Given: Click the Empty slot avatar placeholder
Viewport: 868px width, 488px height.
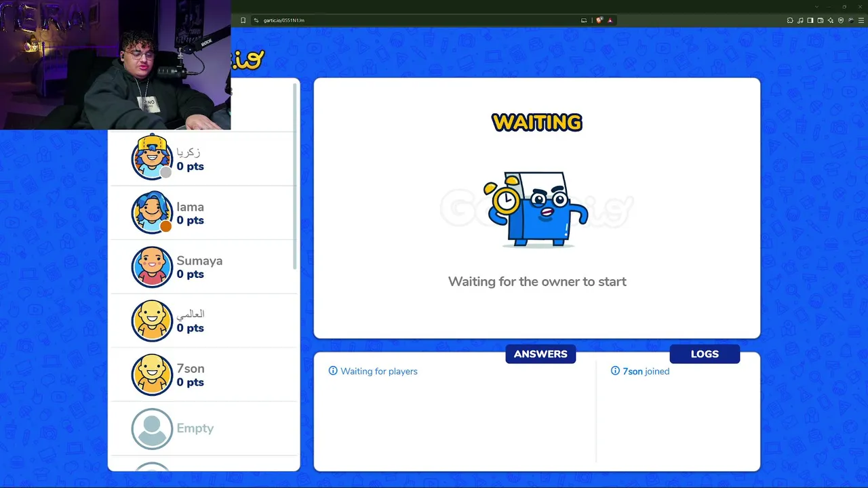Looking at the screenshot, I should pos(152,428).
